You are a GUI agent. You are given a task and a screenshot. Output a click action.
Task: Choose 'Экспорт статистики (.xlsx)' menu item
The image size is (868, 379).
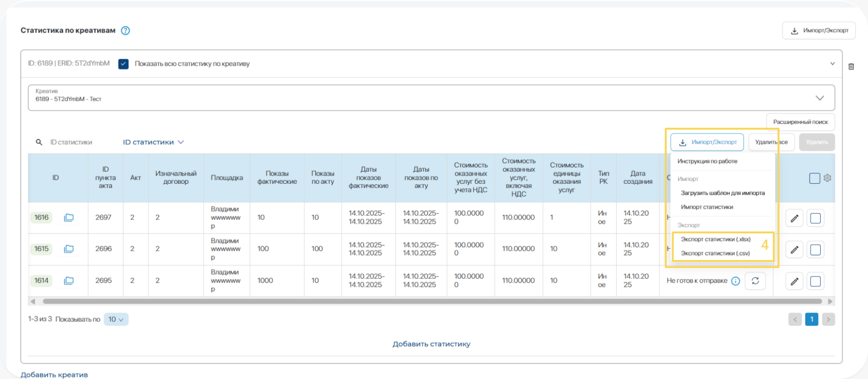(715, 239)
